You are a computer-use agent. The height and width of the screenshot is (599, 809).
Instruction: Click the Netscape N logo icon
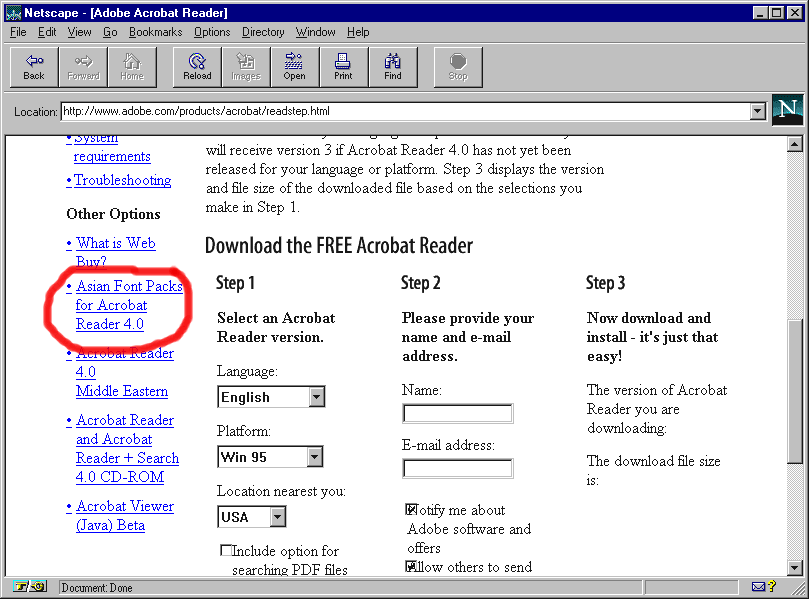(x=787, y=110)
